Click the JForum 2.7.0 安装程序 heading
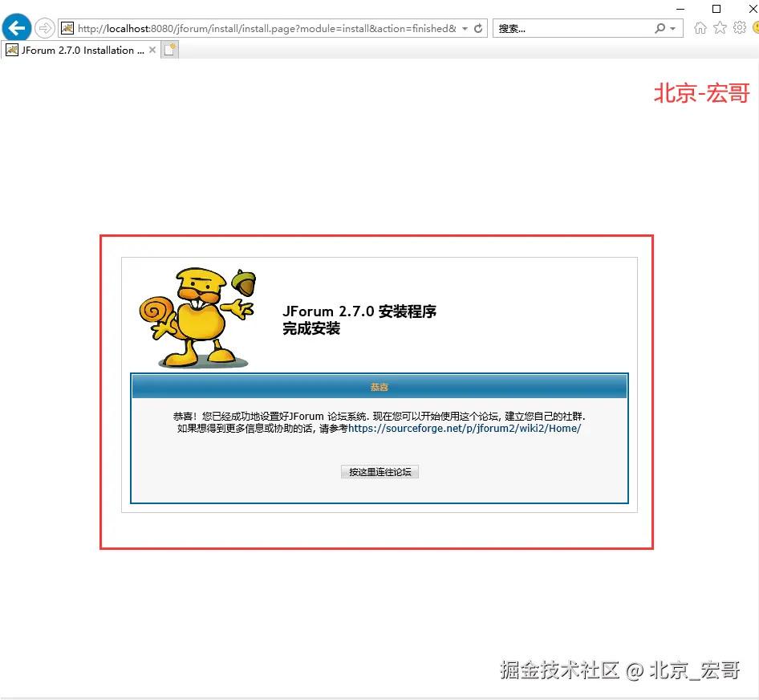The width and height of the screenshot is (759, 700). [359, 311]
